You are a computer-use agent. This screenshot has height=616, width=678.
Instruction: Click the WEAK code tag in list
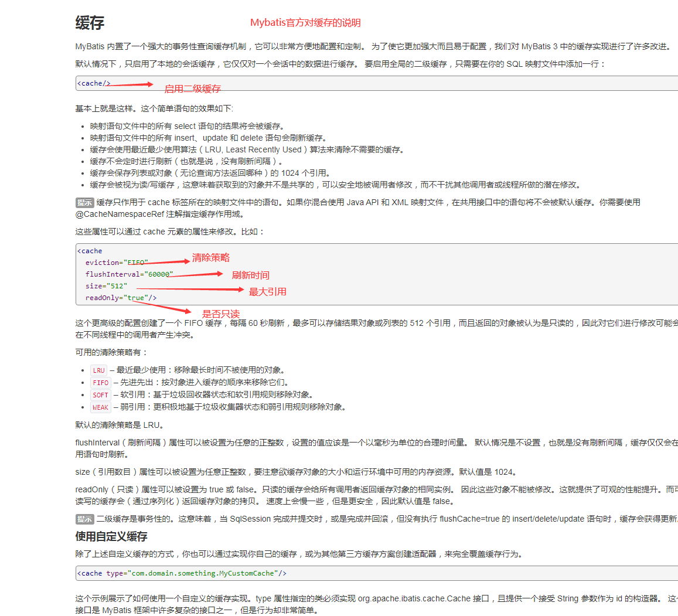tap(101, 407)
